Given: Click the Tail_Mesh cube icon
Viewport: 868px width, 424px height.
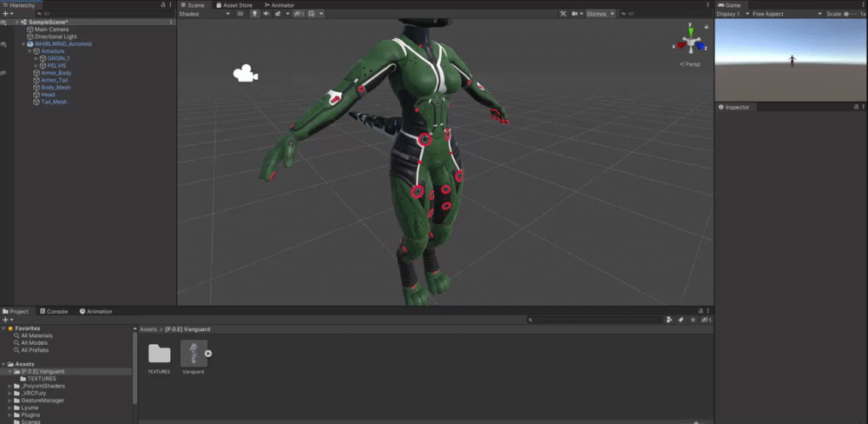Looking at the screenshot, I should [x=36, y=102].
